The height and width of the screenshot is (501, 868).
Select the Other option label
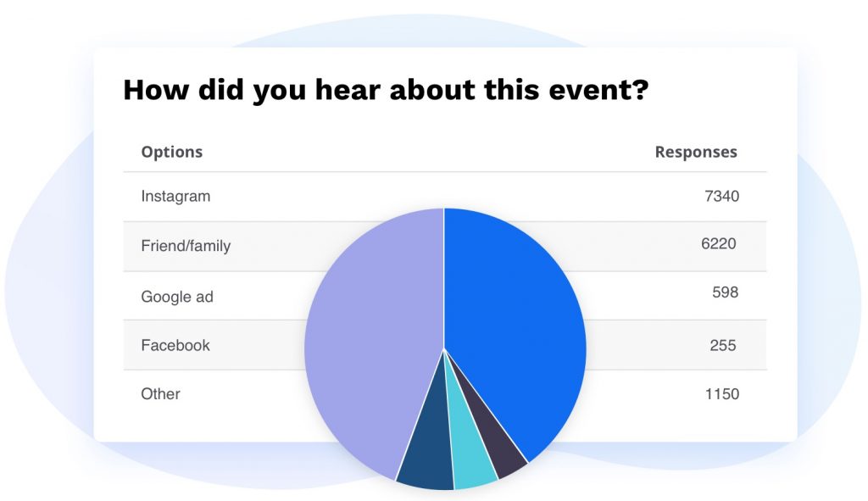160,394
